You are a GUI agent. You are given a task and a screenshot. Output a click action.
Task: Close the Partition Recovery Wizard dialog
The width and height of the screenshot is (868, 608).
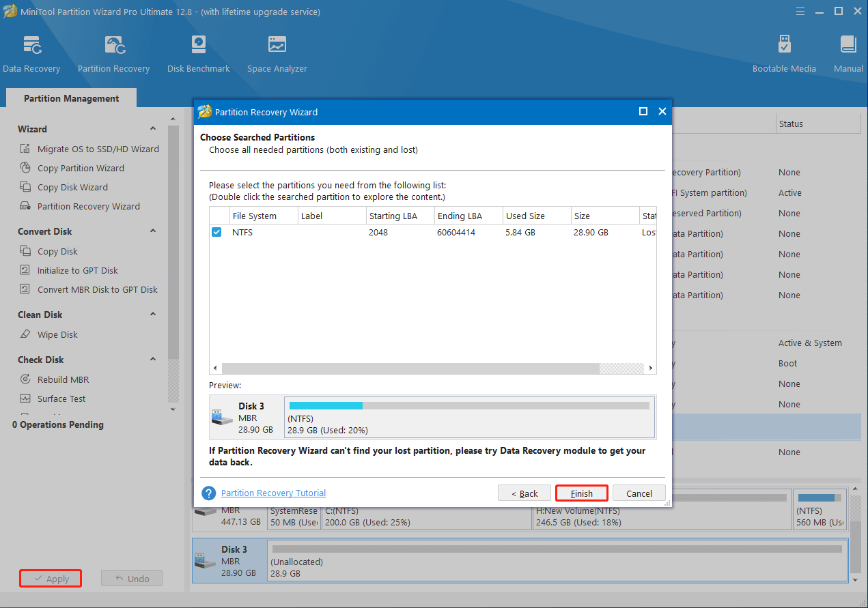pos(662,112)
